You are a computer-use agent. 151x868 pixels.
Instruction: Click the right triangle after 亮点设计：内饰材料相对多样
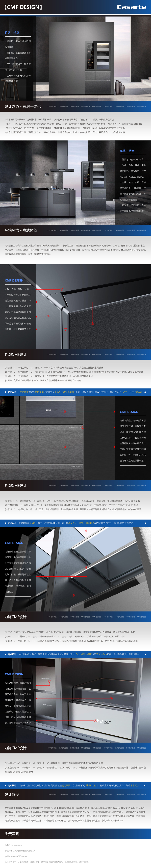[x=145, y=654]
